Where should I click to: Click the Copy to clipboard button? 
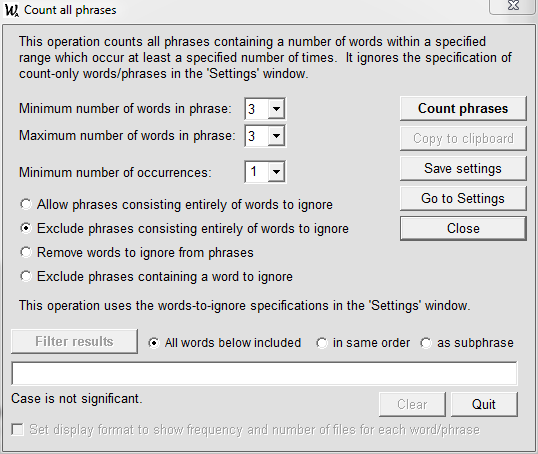[463, 138]
